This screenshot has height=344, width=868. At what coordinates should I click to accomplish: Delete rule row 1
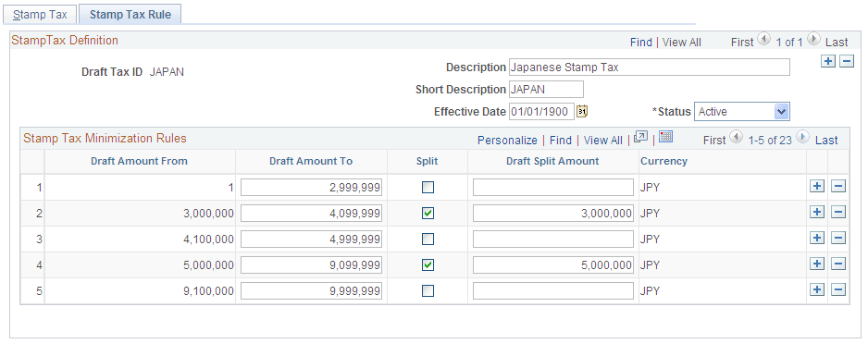[x=838, y=187]
